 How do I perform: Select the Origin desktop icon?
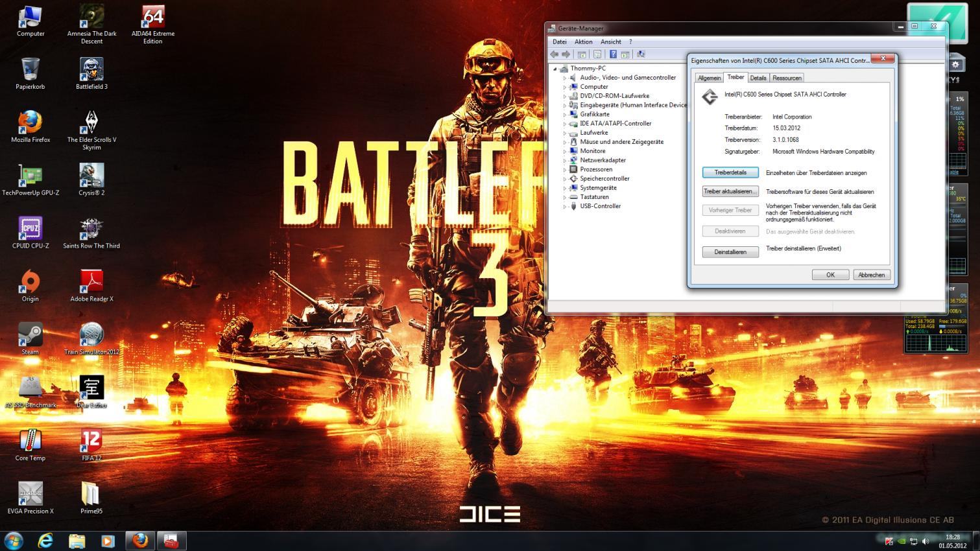coord(30,286)
